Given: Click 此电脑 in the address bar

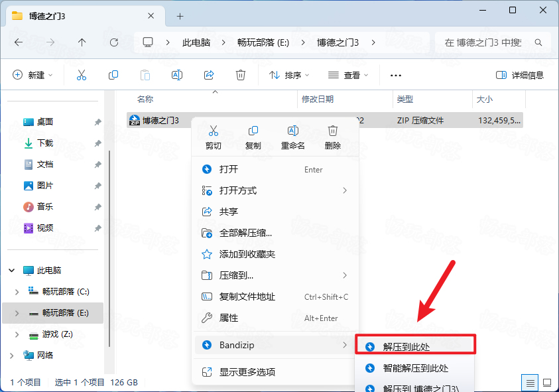Looking at the screenshot, I should click(x=196, y=42).
